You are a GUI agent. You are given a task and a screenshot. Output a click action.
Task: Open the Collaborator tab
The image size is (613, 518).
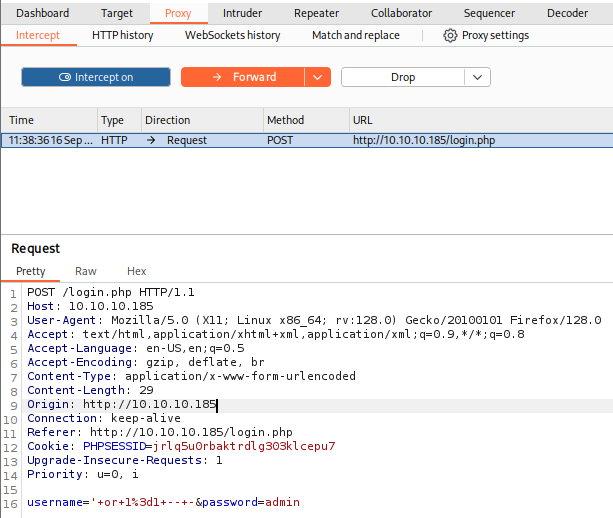401,13
